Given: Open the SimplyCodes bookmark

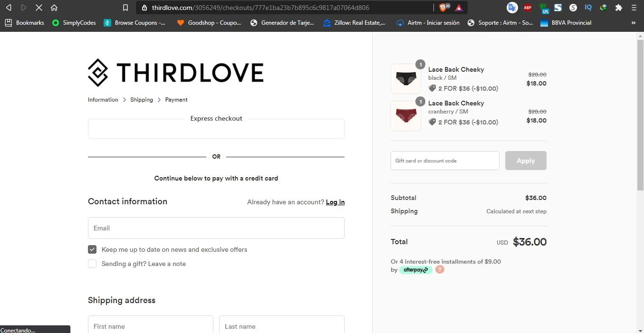Looking at the screenshot, I should point(74,22).
